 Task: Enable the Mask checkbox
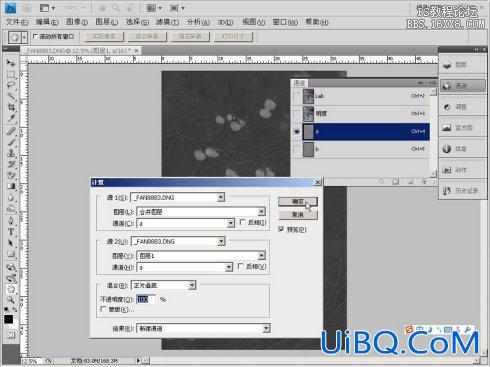[x=103, y=309]
